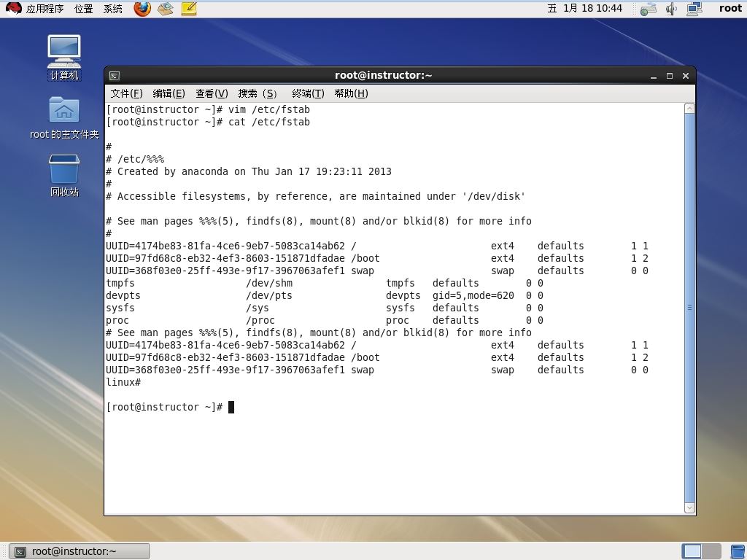
Task: Click the terminal scrollbar down arrow
Action: pyautogui.click(x=689, y=508)
